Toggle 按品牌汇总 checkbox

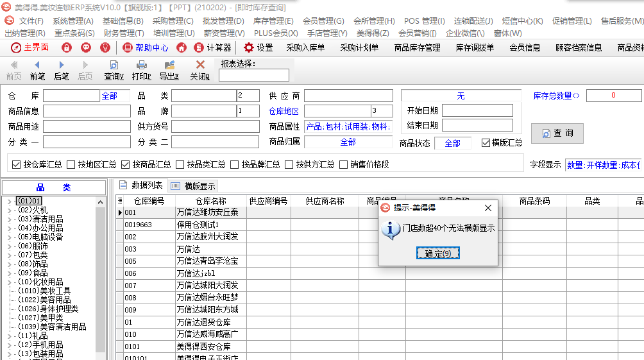click(x=235, y=165)
